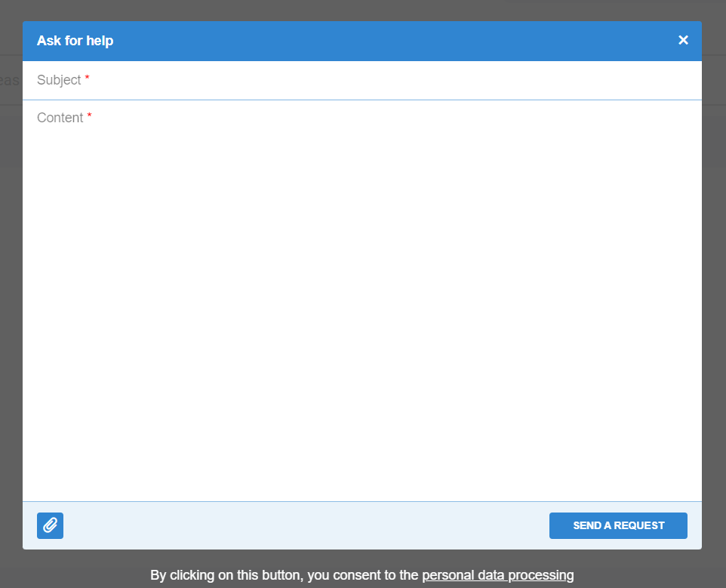Click the blue header bar of the dialog
Image resolution: width=726 pixels, height=588 pixels.
[377, 41]
